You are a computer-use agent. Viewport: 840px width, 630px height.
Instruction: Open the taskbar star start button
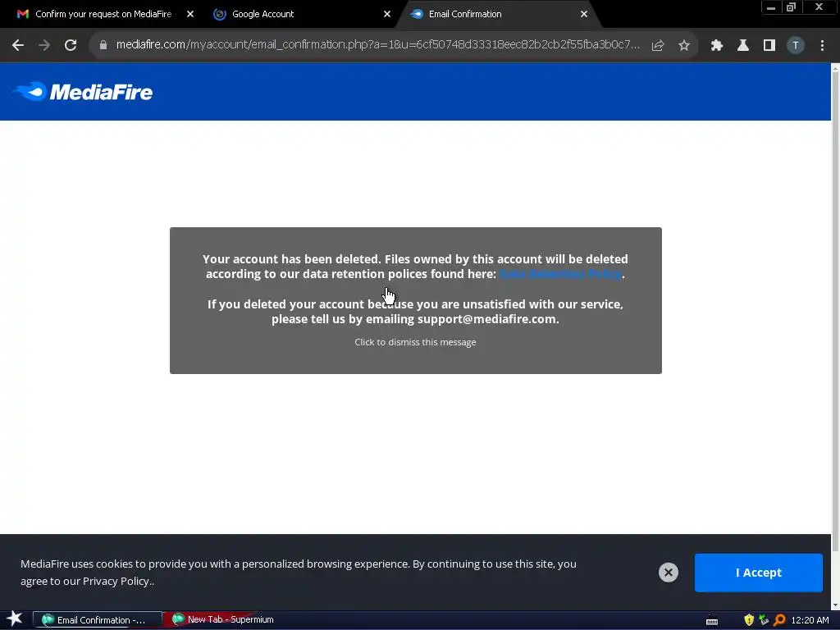click(x=15, y=619)
